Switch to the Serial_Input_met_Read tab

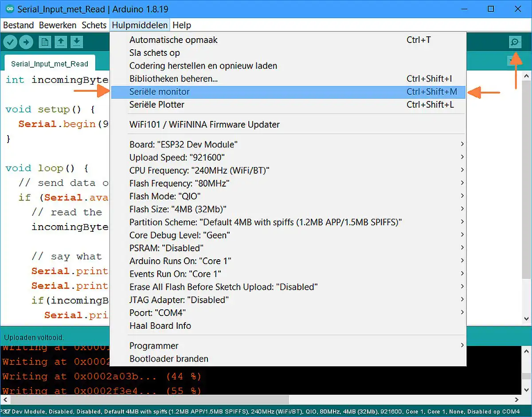tap(50, 64)
